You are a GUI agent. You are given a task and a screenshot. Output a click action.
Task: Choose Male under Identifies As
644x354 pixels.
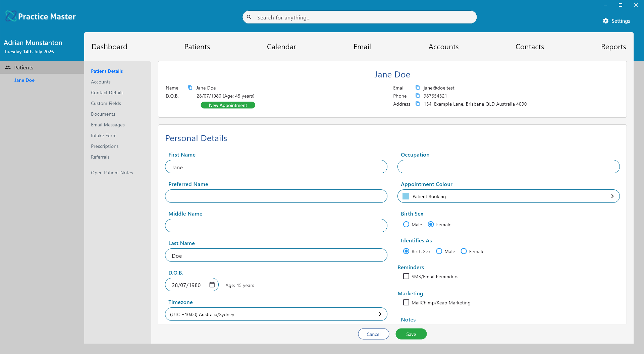click(x=439, y=251)
